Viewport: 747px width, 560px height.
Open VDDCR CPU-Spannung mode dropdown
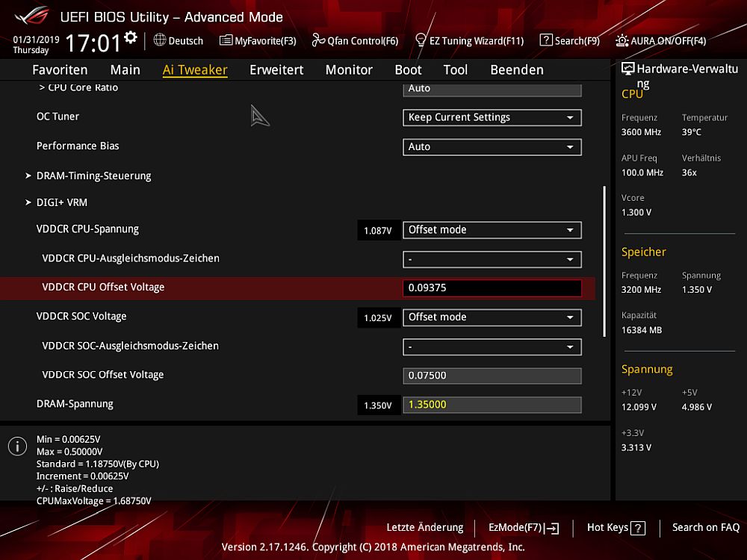click(x=492, y=230)
